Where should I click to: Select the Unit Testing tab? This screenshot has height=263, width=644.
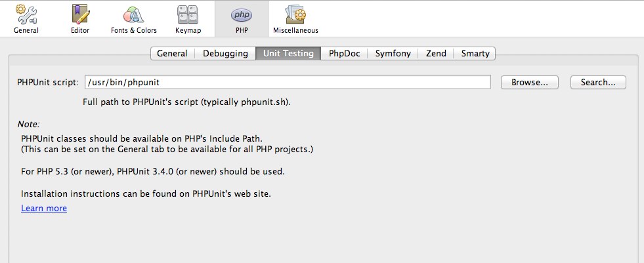pos(288,54)
